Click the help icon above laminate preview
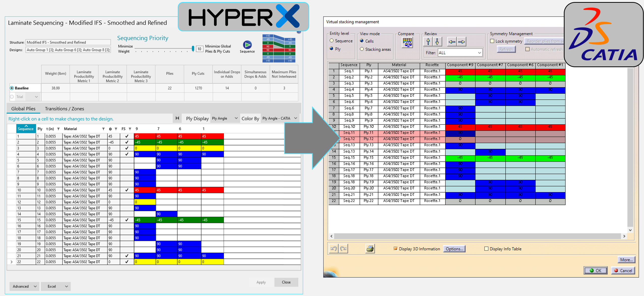This screenshot has width=644, height=296. (x=299, y=32)
